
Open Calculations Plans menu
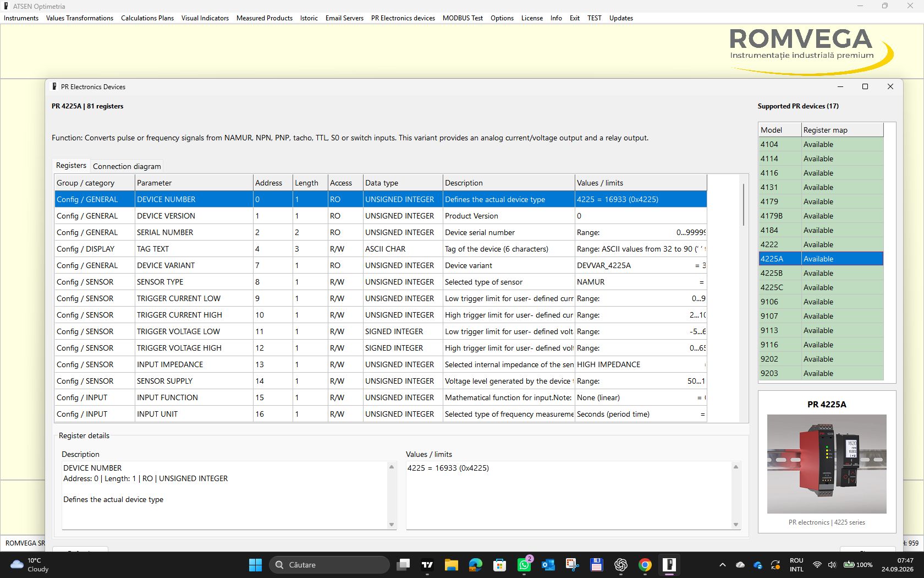click(x=147, y=18)
